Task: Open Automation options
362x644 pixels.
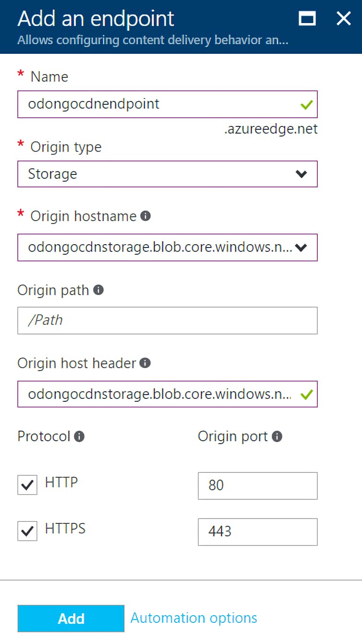Action: click(x=193, y=618)
